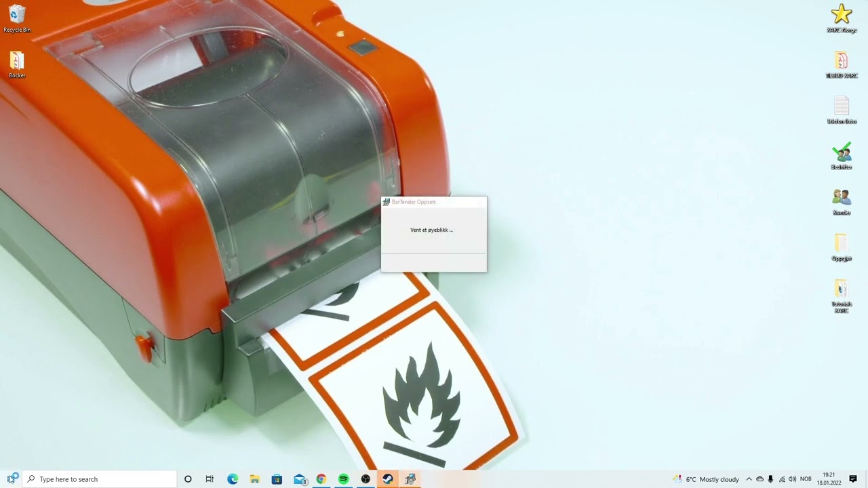Open the Bedrifter desktop shortcut
This screenshot has width=868, height=488.
(842, 157)
